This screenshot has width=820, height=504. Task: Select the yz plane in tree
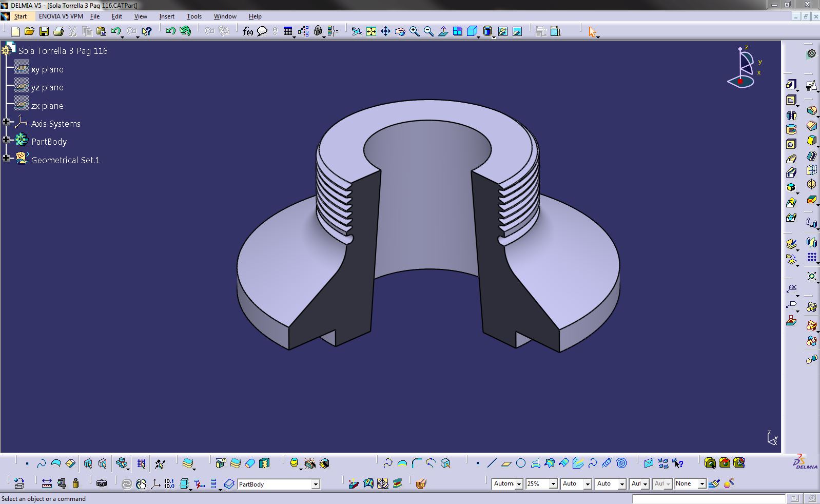click(47, 87)
